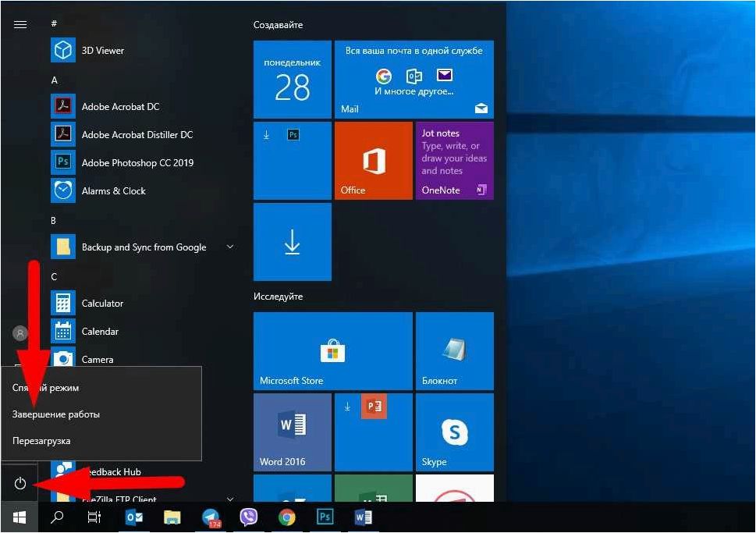Image resolution: width=756 pixels, height=533 pixels.
Task: Click the downloading PowerPoint tile
Action: (x=374, y=432)
